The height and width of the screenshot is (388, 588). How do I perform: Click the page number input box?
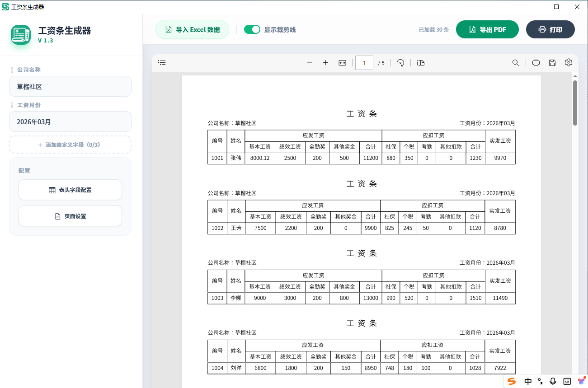click(364, 63)
